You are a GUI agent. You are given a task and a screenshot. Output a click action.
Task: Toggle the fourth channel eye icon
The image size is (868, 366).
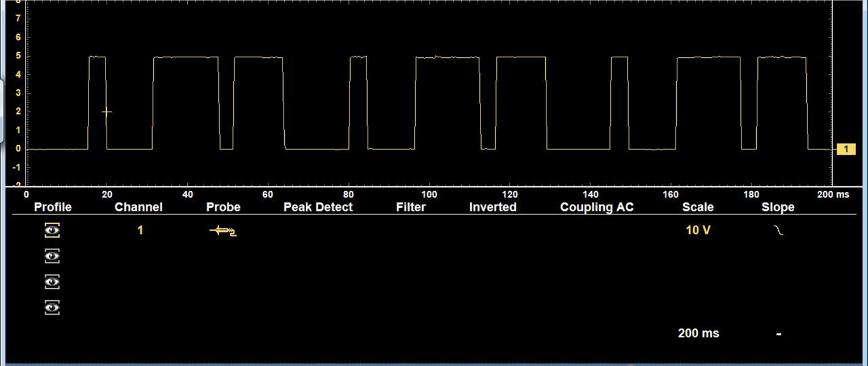(x=52, y=308)
